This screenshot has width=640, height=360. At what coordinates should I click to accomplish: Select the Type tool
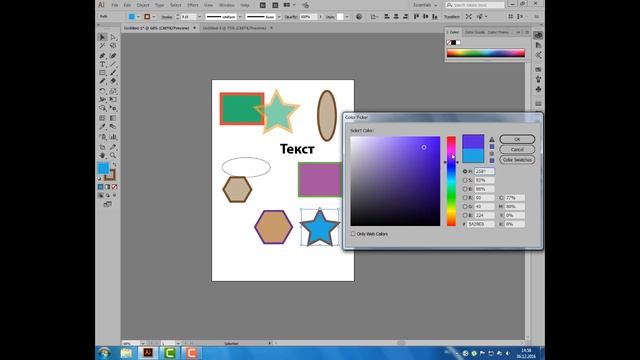pyautogui.click(x=102, y=64)
